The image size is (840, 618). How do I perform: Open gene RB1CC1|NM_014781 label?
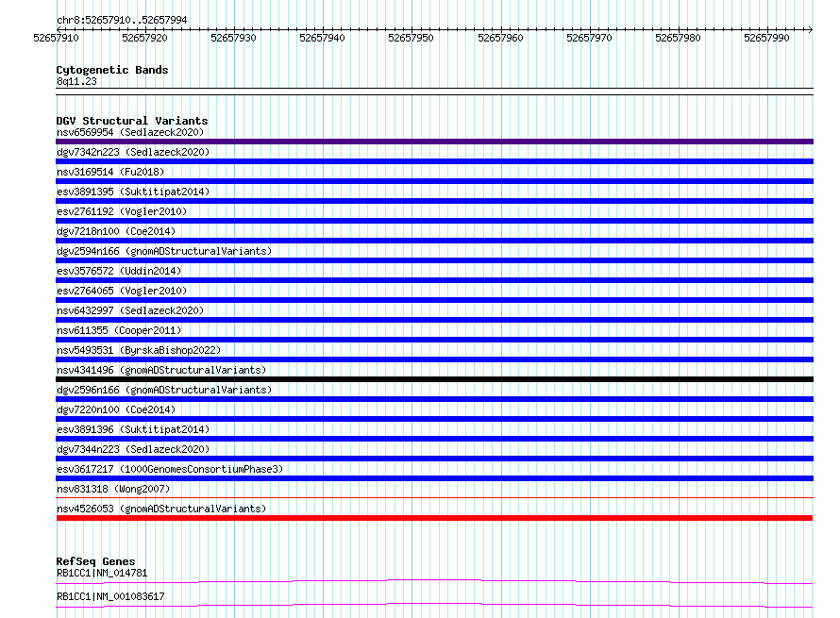click(102, 573)
